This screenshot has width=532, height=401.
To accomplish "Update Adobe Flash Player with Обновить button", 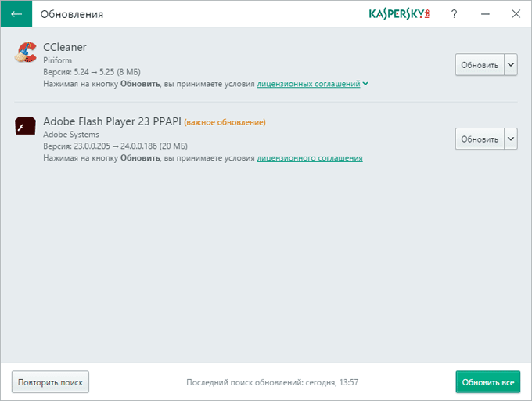I will (480, 139).
